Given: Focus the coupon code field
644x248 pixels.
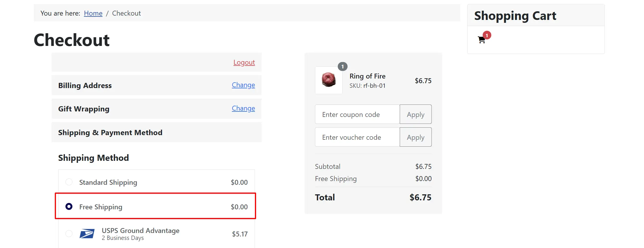Looking at the screenshot, I should click(x=357, y=114).
